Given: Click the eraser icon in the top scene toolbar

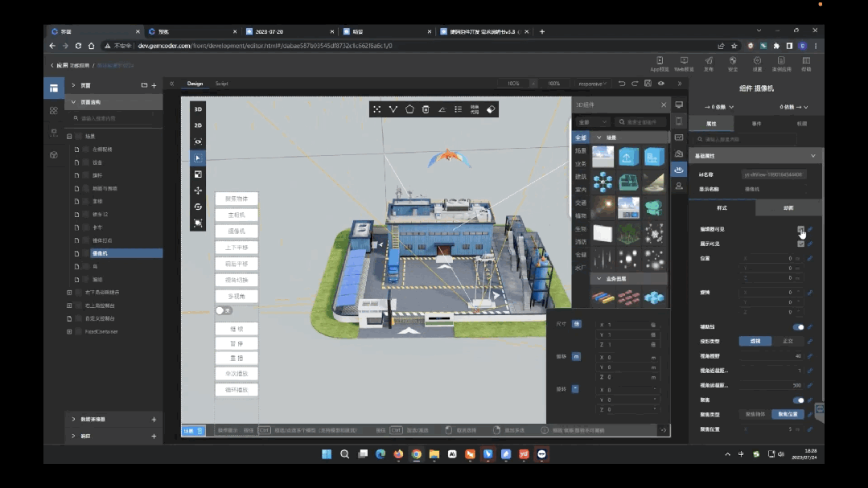Looking at the screenshot, I should point(491,109).
